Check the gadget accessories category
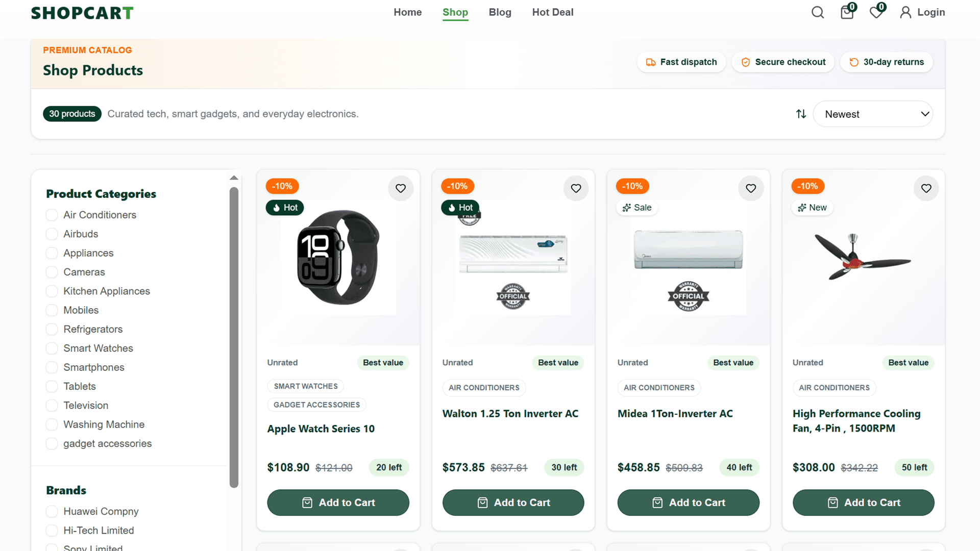 [52, 443]
